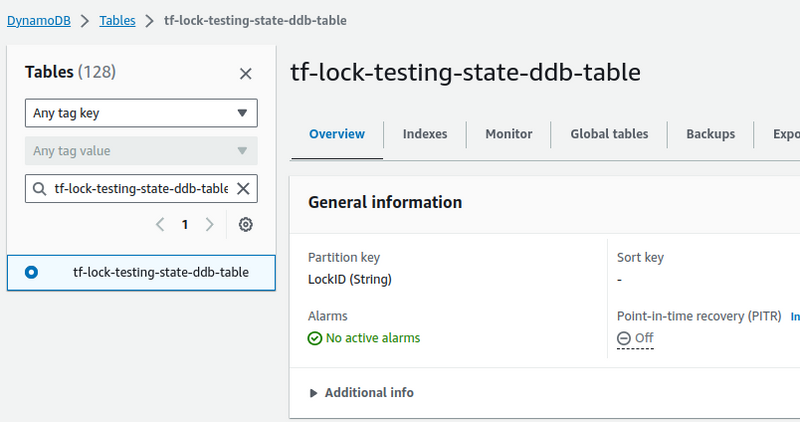Expand the Additional info section
Viewport: 800px width, 422px height.
tap(361, 393)
